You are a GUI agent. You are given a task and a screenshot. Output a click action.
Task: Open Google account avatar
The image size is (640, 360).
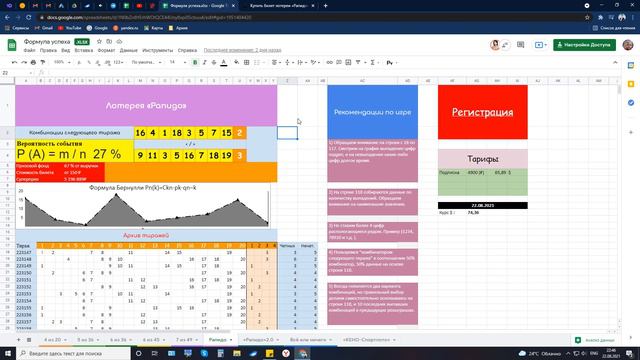point(628,45)
